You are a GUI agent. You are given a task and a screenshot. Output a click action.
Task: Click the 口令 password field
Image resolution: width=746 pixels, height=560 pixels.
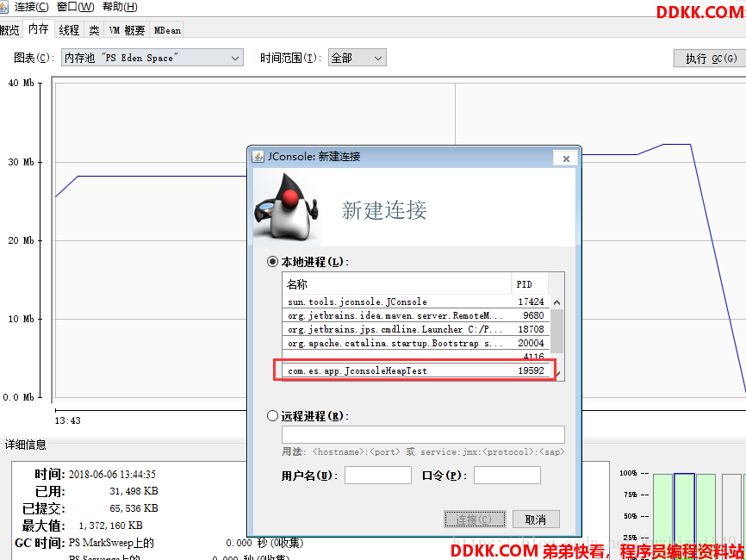(507, 475)
